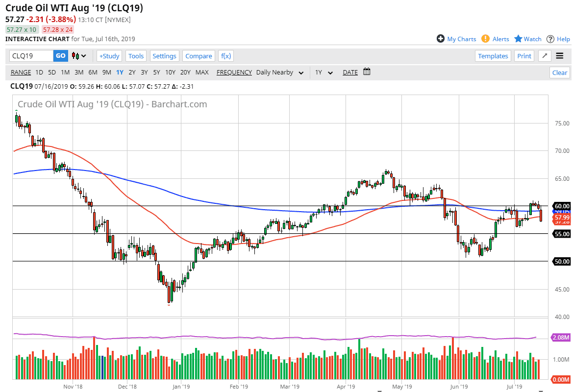Click the green 57.27 x 10 bid quote
572x392 pixels.
point(20,30)
